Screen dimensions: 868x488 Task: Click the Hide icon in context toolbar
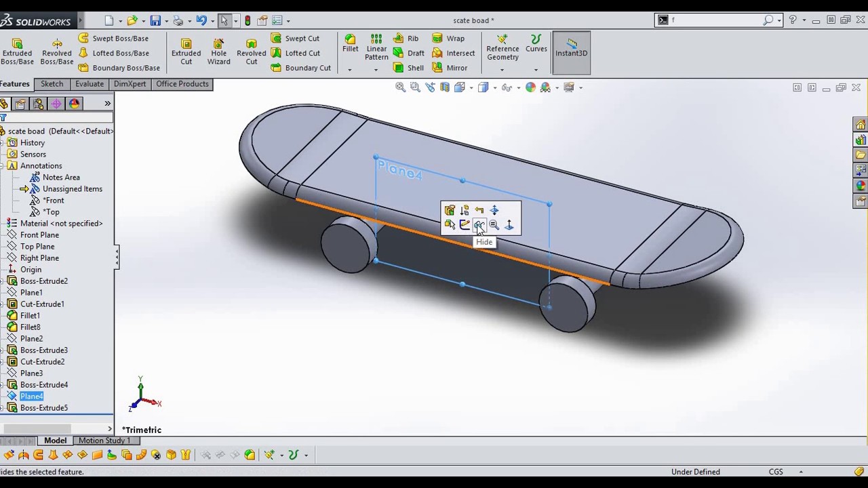coord(479,225)
